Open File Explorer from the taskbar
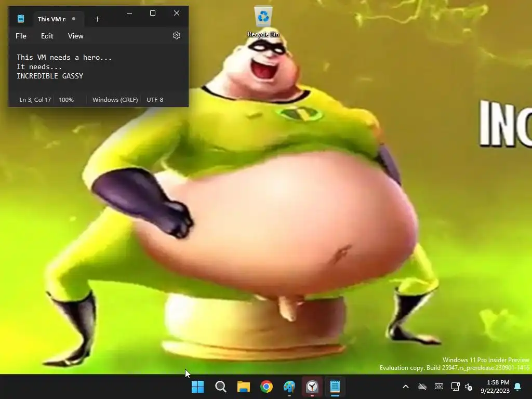The height and width of the screenshot is (399, 532). click(244, 387)
